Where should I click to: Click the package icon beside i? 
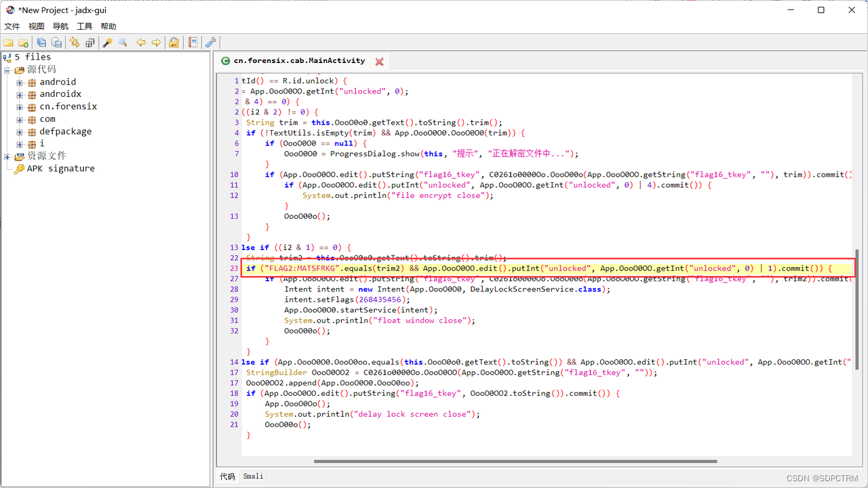[x=31, y=144]
